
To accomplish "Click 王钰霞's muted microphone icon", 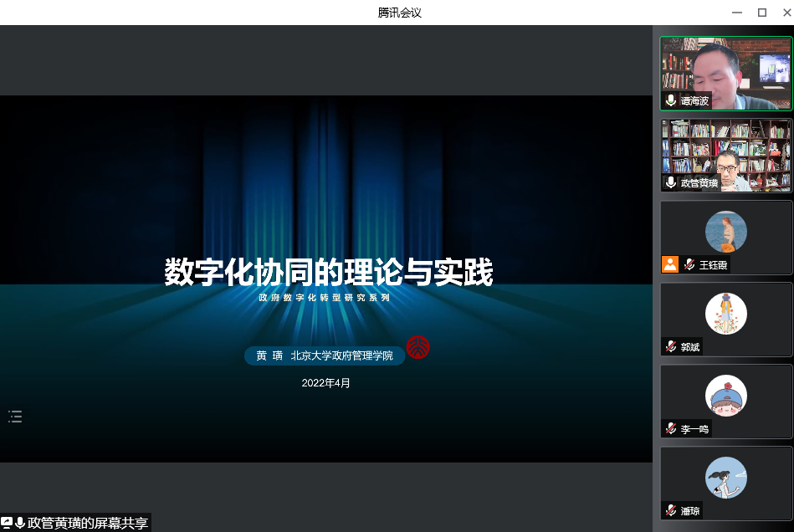I will [689, 264].
